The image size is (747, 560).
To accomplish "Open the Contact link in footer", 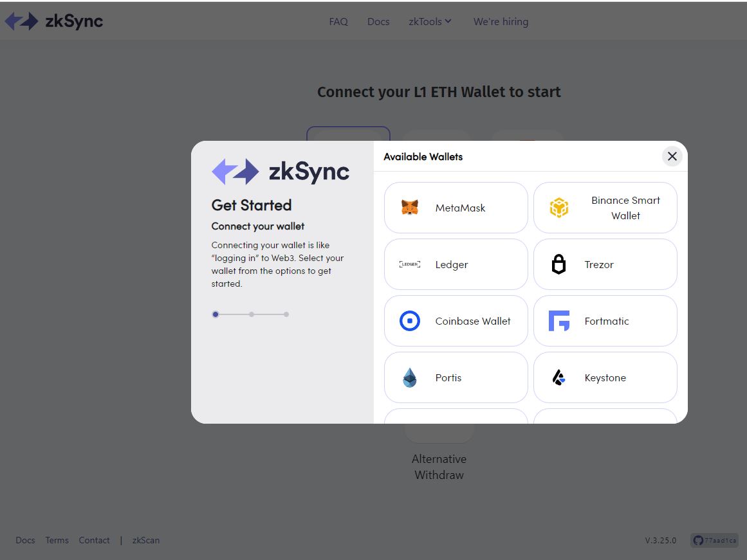I will (94, 540).
